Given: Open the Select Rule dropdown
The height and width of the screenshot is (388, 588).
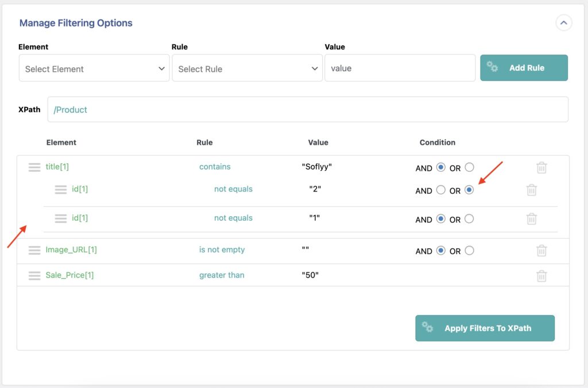Looking at the screenshot, I should coord(247,68).
